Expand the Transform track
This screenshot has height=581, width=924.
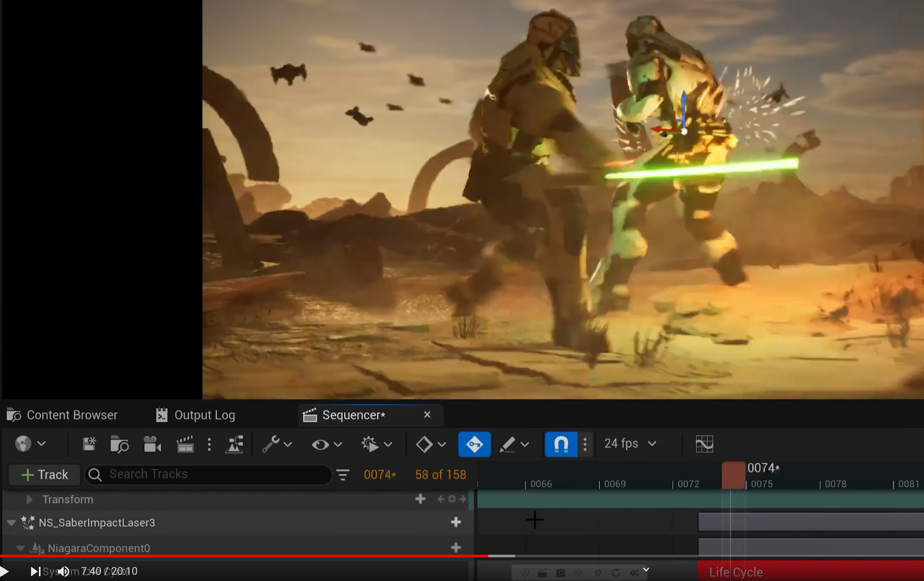[x=29, y=499]
